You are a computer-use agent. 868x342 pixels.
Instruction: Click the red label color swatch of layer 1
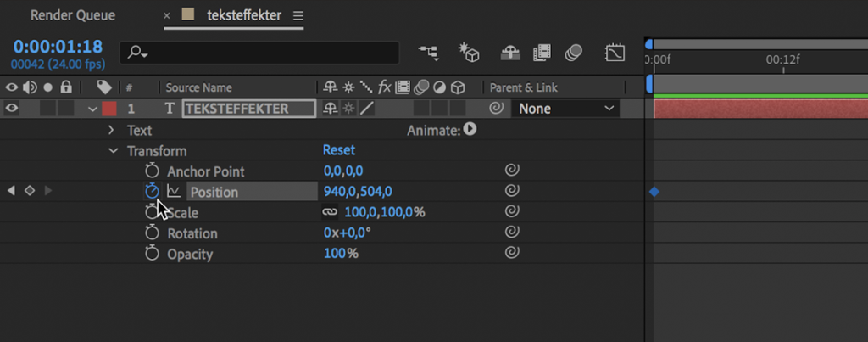109,109
